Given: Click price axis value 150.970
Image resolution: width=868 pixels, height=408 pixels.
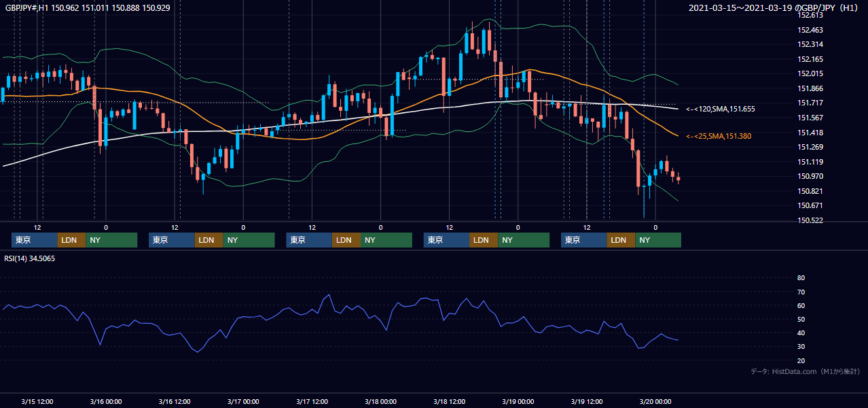Looking at the screenshot, I should tap(810, 176).
